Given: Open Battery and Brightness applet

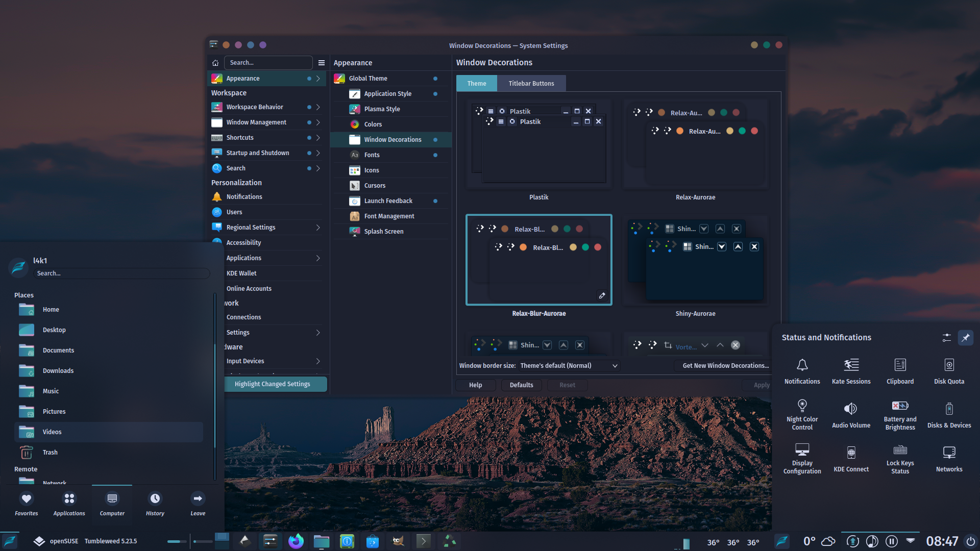Looking at the screenshot, I should pyautogui.click(x=900, y=415).
